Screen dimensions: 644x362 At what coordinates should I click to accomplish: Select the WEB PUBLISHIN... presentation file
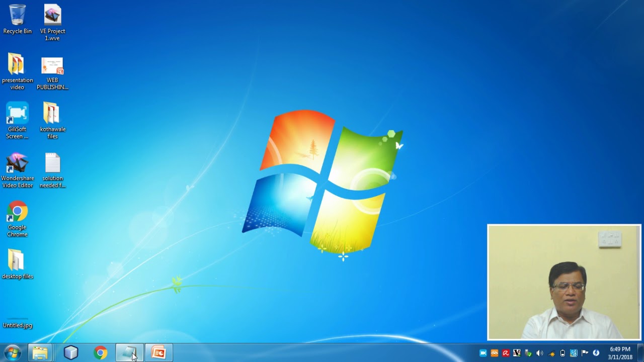point(52,73)
